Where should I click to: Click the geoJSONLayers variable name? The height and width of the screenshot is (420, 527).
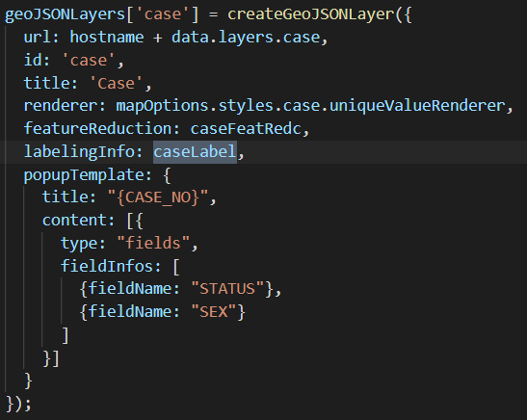[x=65, y=14]
